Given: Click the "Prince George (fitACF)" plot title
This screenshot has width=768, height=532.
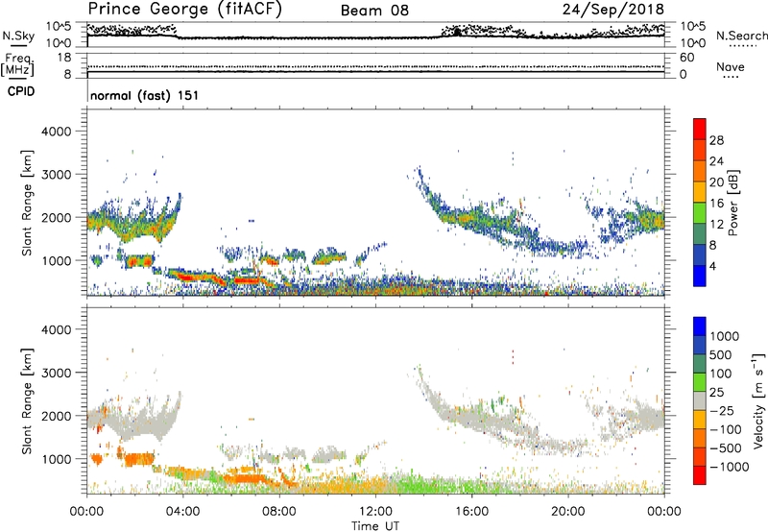Looking at the screenshot, I should tap(184, 10).
